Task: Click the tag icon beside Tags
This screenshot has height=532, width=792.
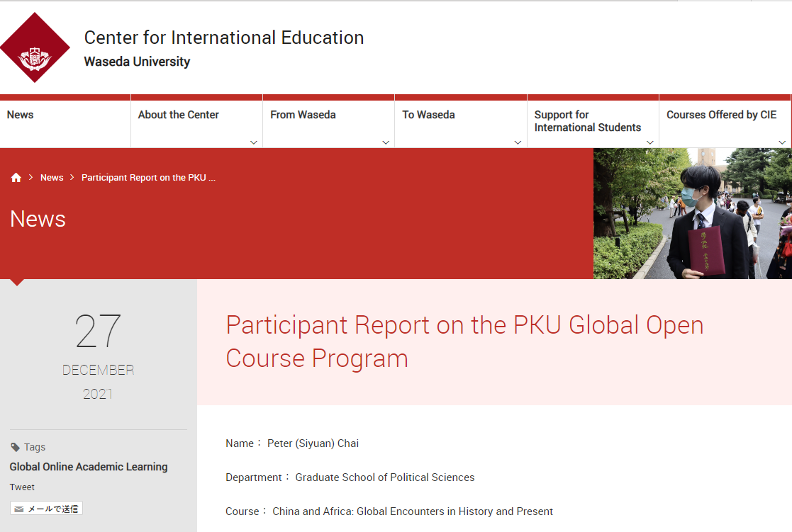Action: point(15,447)
